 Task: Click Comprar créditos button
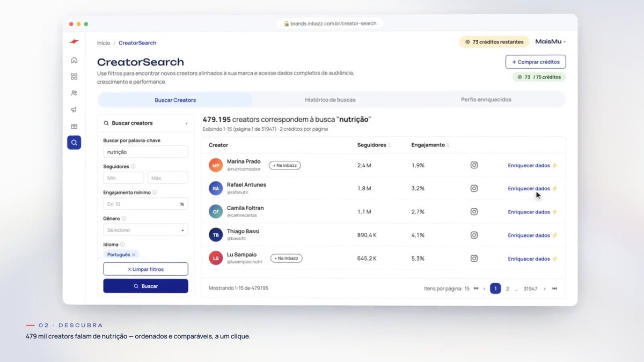536,62
